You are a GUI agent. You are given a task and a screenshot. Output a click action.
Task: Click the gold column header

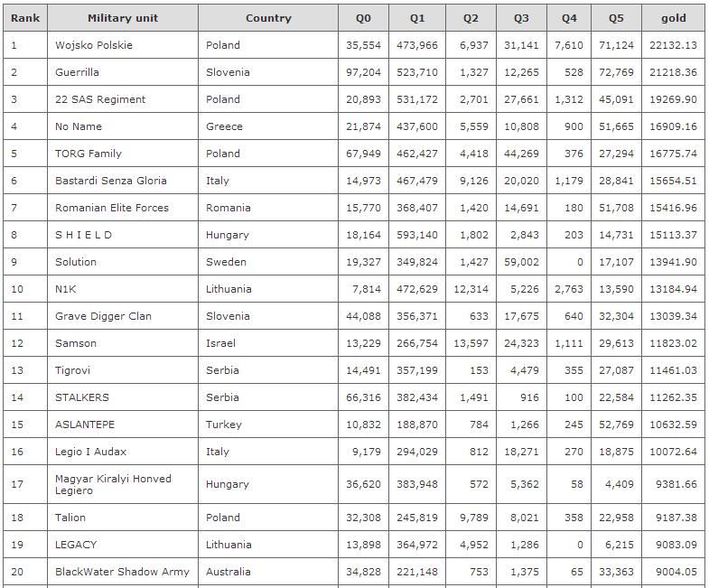(673, 18)
